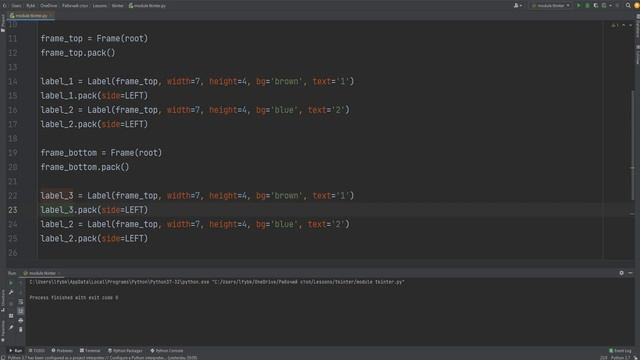The width and height of the screenshot is (640, 360).
Task: Run with coverage from the toolbar
Action: click(596, 6)
